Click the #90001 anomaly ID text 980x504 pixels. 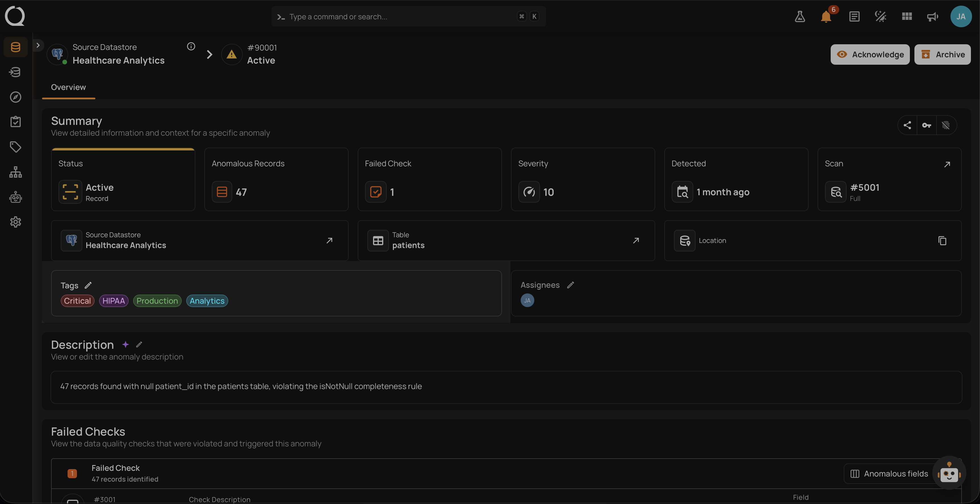[x=262, y=48]
